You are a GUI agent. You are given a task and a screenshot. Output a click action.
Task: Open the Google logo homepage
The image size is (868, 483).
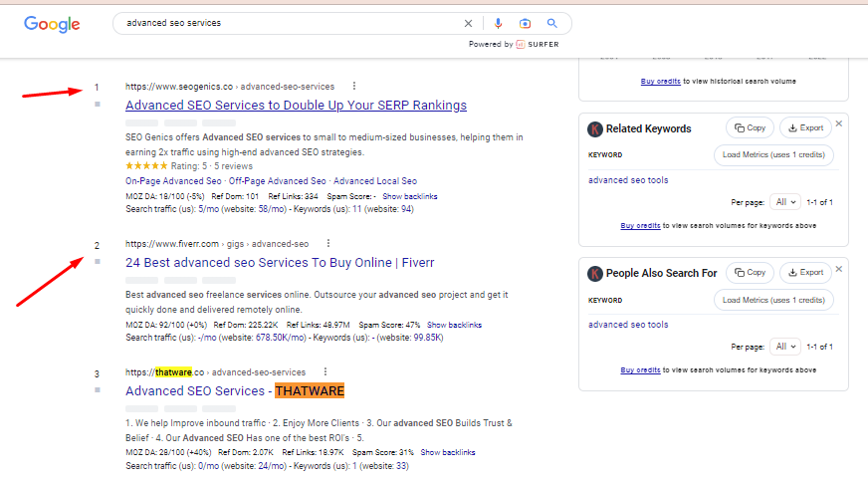pos(52,24)
